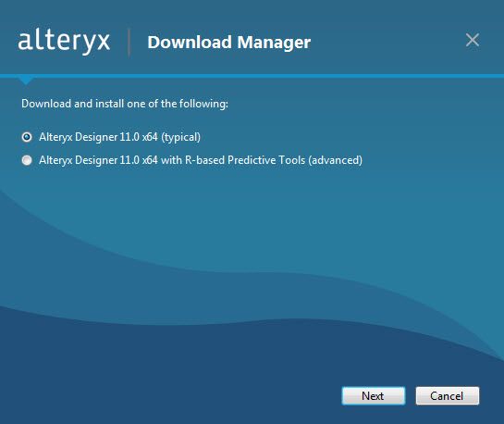Select Alteryx Designer 11.0 x64 (typical) radio button
Screen dimensions: 504x424
(27, 137)
